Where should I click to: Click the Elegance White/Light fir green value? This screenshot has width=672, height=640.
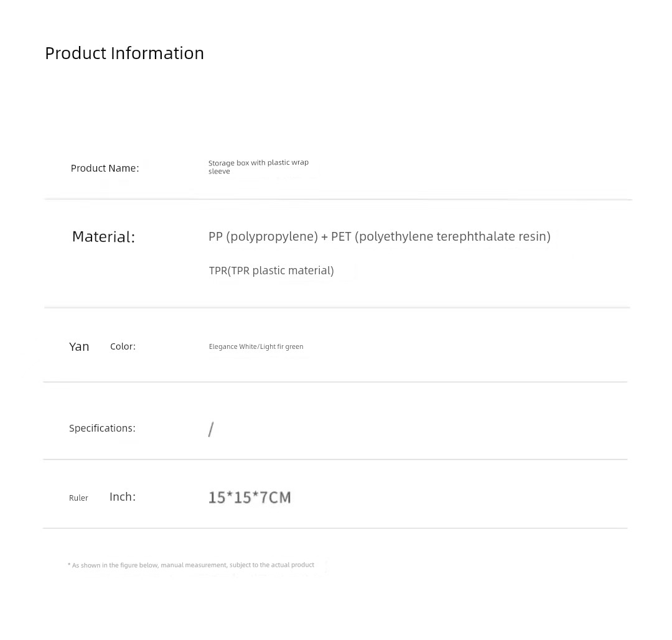(x=256, y=346)
